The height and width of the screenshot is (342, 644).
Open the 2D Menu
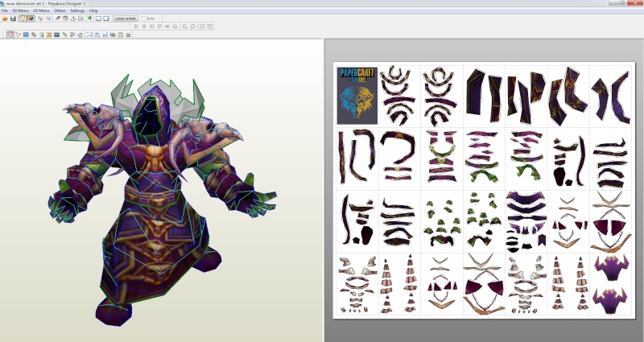(x=41, y=10)
